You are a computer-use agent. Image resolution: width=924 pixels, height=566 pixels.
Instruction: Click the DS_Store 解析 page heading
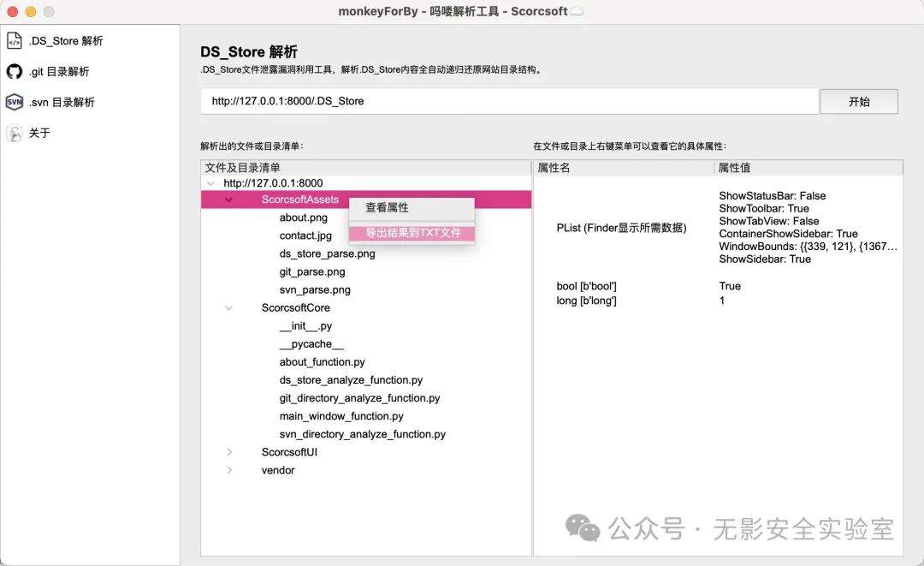coord(249,52)
